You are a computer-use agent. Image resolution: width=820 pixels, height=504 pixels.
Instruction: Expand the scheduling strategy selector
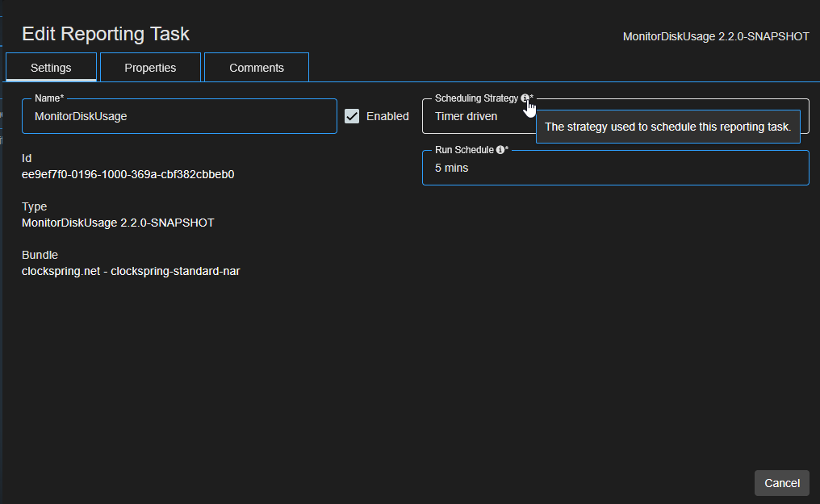click(x=476, y=116)
